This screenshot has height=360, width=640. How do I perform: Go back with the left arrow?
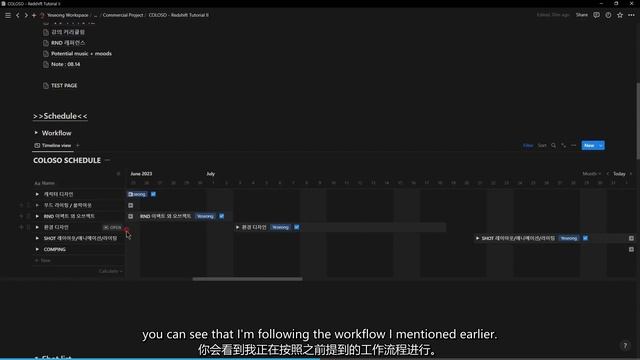click(x=18, y=15)
